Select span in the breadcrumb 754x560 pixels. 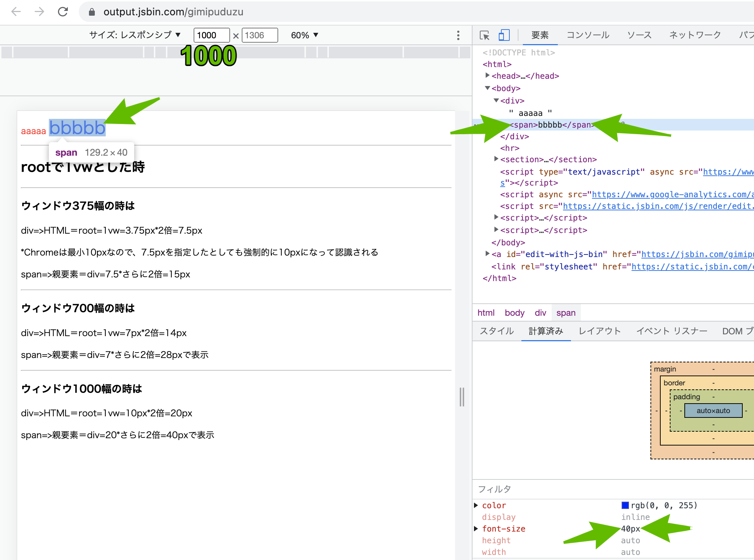pos(566,313)
